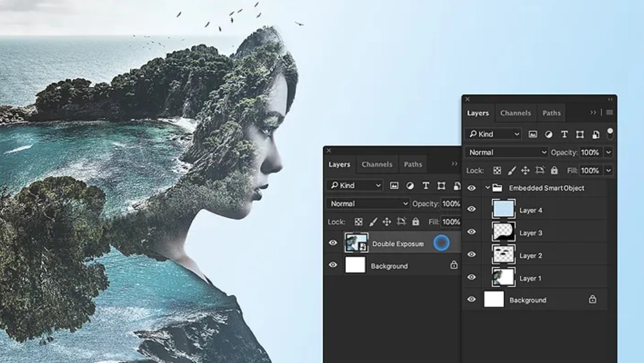Click lock image pixels brush icon in right panel
644x363 pixels.
[511, 170]
